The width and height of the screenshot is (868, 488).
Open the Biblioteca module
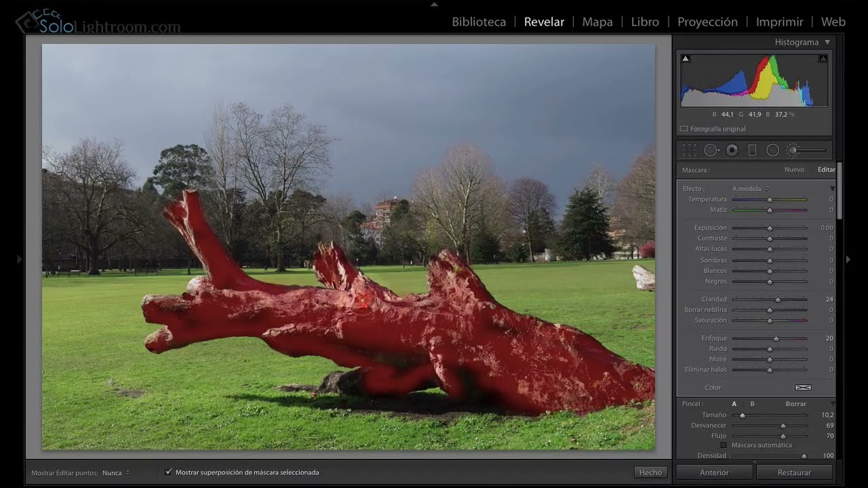pos(479,22)
